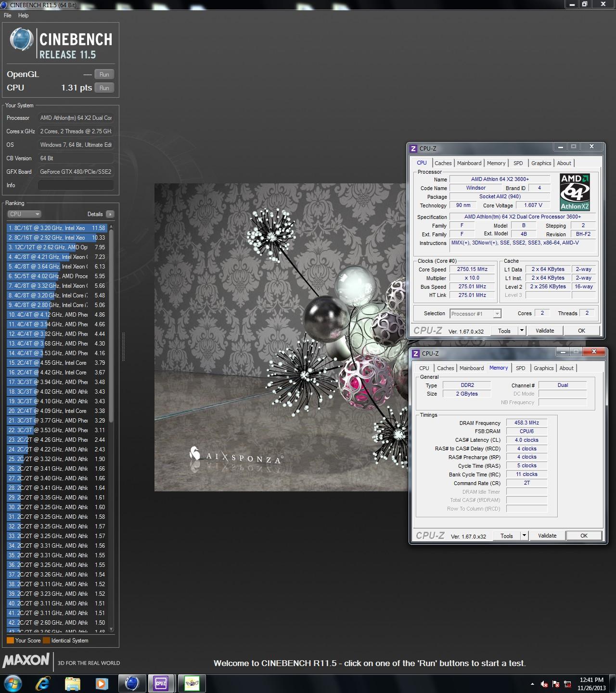Open Windows Media Player from taskbar
Screen dimensions: 616x693
coord(102,683)
